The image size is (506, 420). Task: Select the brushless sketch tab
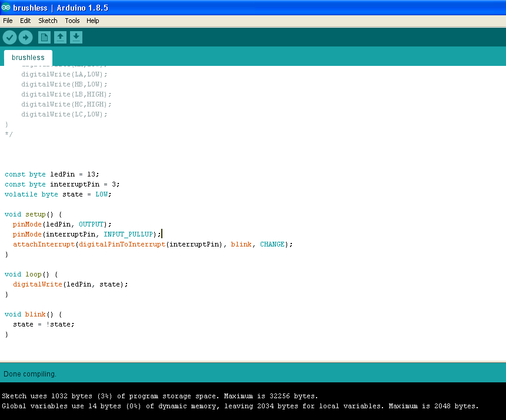click(28, 58)
